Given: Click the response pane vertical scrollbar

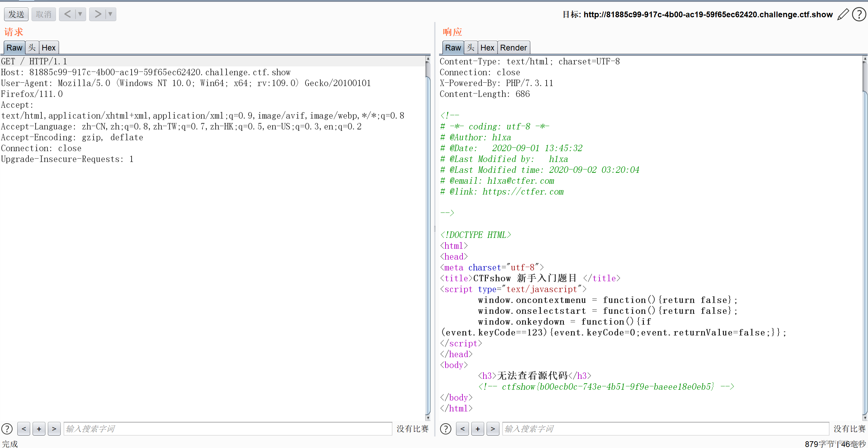Looking at the screenshot, I should tap(865, 239).
